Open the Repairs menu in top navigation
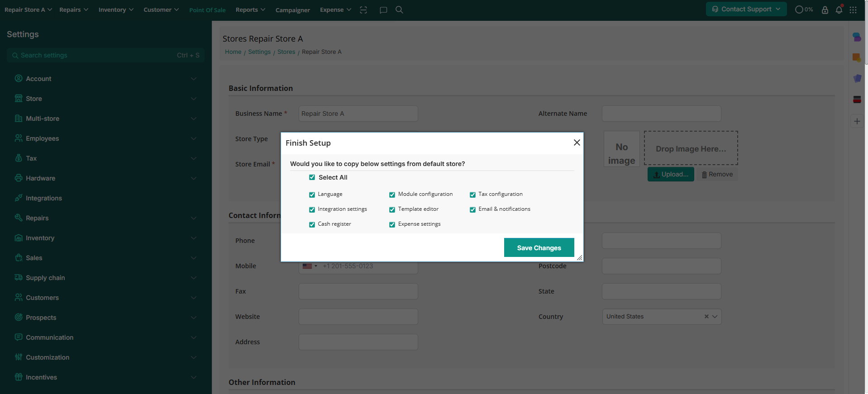The width and height of the screenshot is (868, 394). coord(73,10)
